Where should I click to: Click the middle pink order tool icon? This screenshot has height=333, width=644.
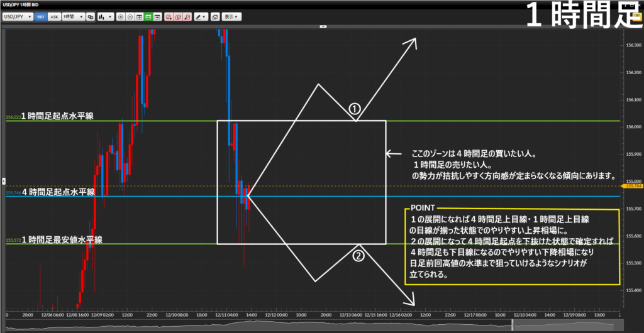coord(178,17)
